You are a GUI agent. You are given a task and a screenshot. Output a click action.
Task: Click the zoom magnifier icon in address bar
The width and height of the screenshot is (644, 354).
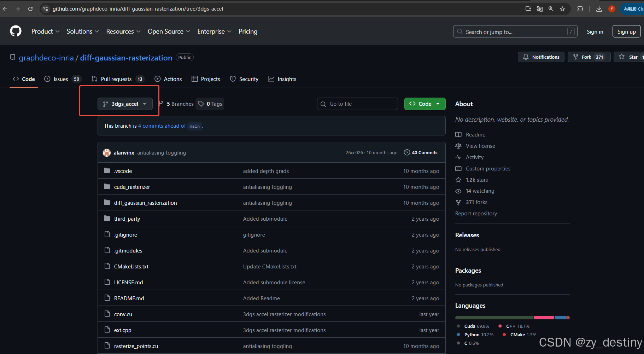click(x=551, y=9)
